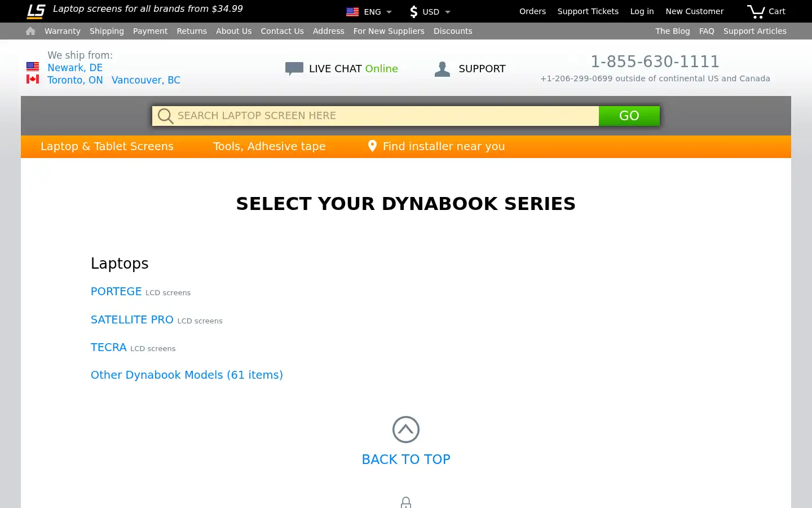This screenshot has height=508, width=812.
Task: Open the Shipping menu item
Action: [x=107, y=31]
